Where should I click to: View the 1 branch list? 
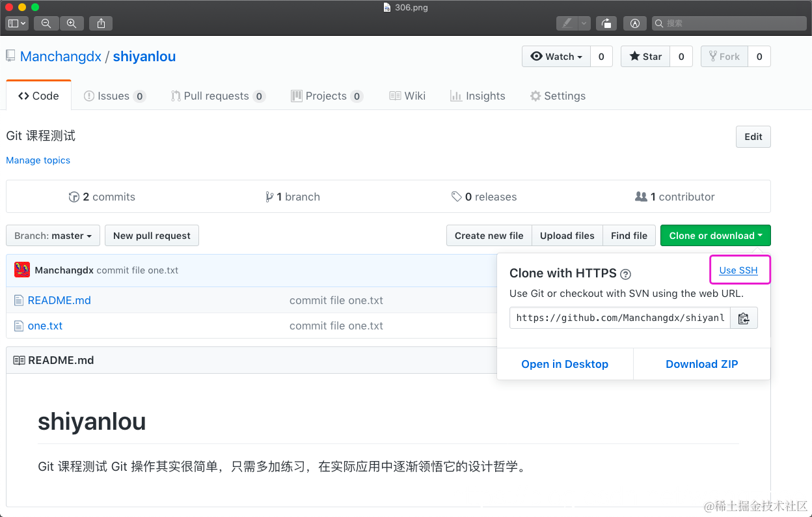293,197
